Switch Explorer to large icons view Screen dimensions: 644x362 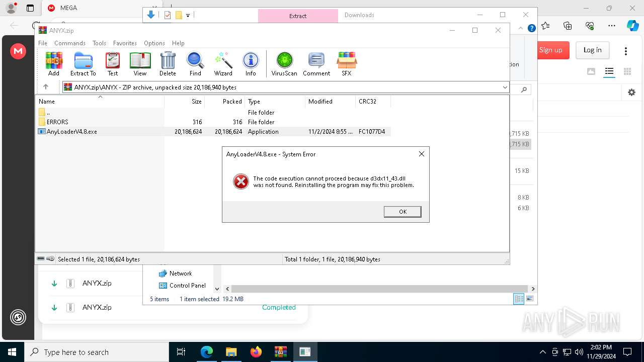pos(529,299)
